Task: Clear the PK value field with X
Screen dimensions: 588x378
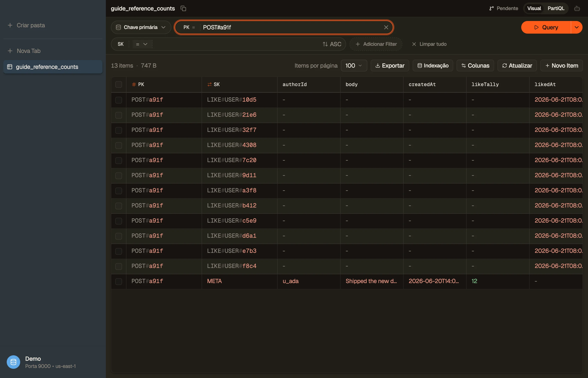Action: point(386,27)
